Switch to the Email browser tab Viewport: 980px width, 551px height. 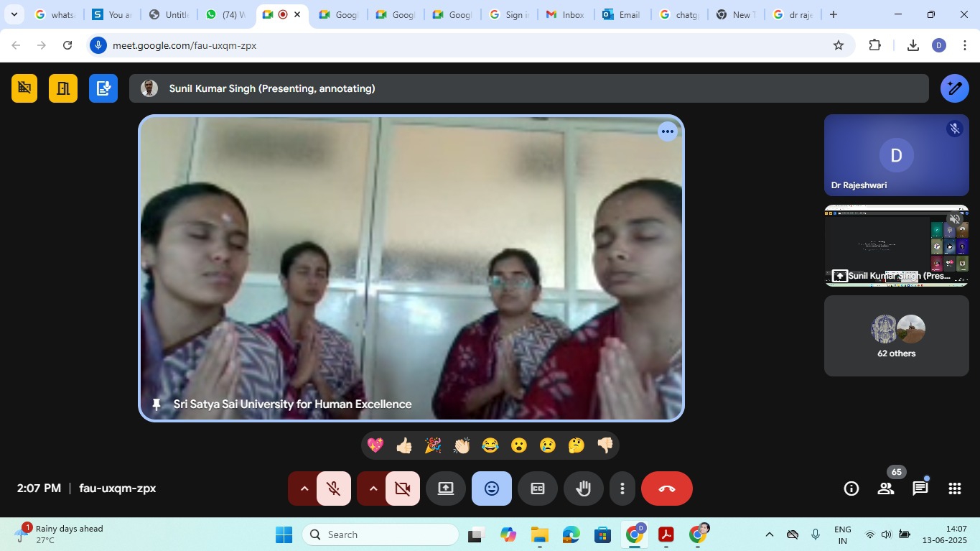622,14
